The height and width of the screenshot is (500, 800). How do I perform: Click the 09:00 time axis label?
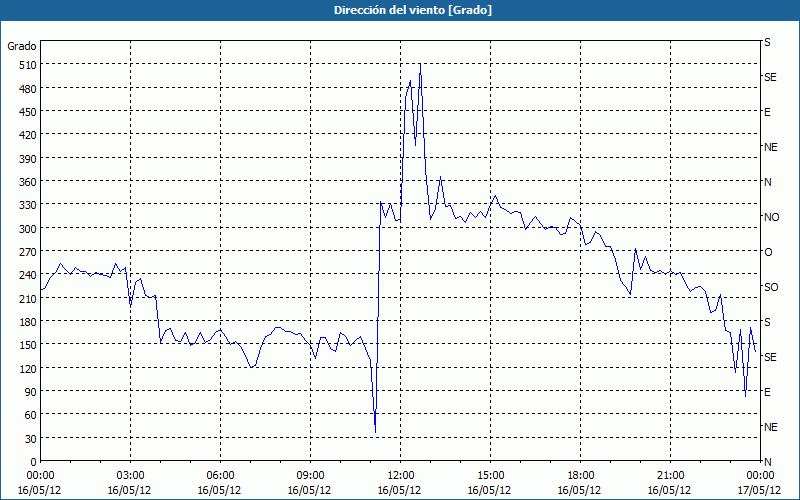point(310,476)
